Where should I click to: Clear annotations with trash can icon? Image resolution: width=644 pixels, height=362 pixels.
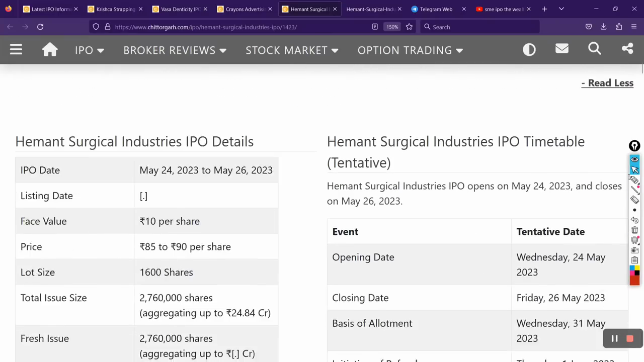pyautogui.click(x=634, y=230)
